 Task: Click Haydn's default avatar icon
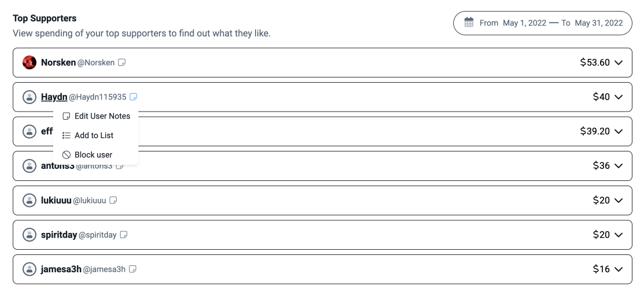click(29, 97)
